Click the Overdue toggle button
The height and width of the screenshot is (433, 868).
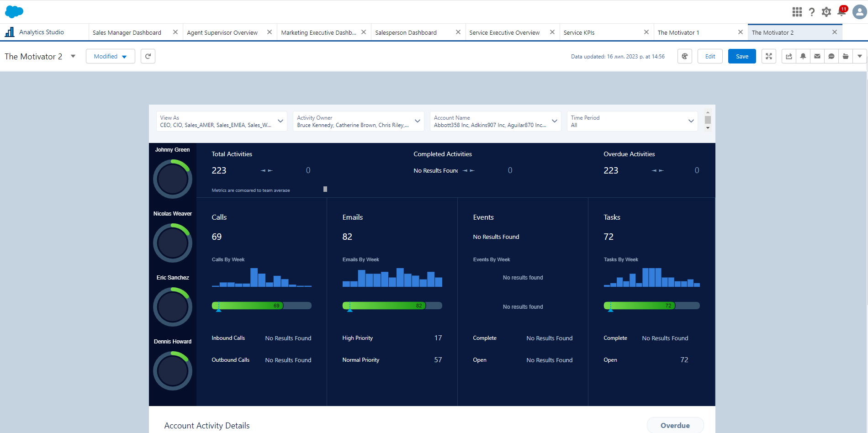tap(675, 425)
